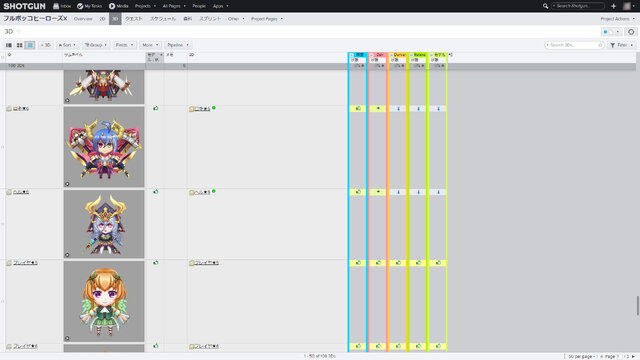Click the global search magnifier icon

point(545,6)
